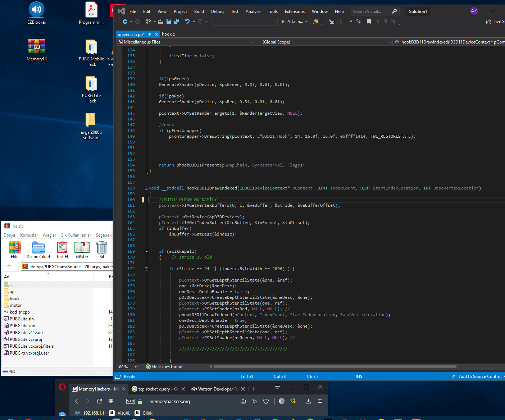Switch to the hook.c tab

tap(168, 34)
